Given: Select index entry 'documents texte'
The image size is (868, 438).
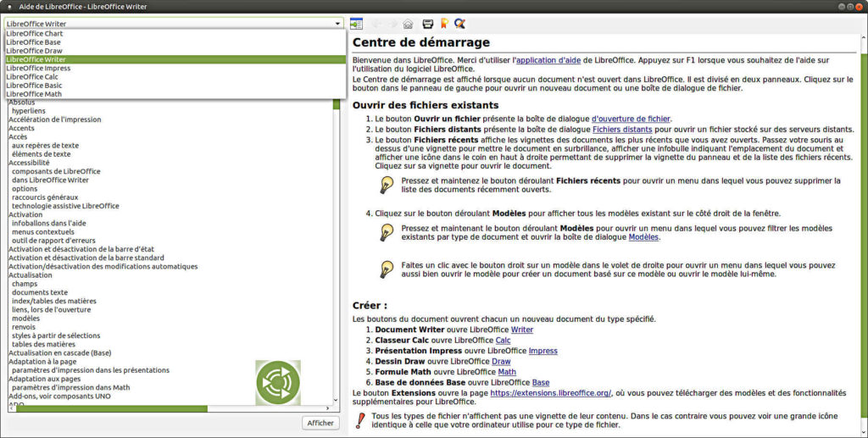Looking at the screenshot, I should click(x=40, y=292).
